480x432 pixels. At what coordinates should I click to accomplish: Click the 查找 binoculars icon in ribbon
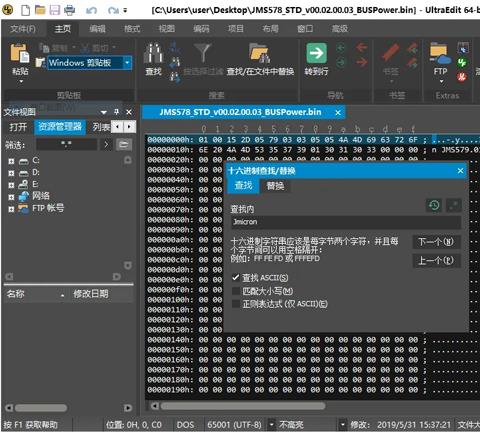(x=153, y=53)
